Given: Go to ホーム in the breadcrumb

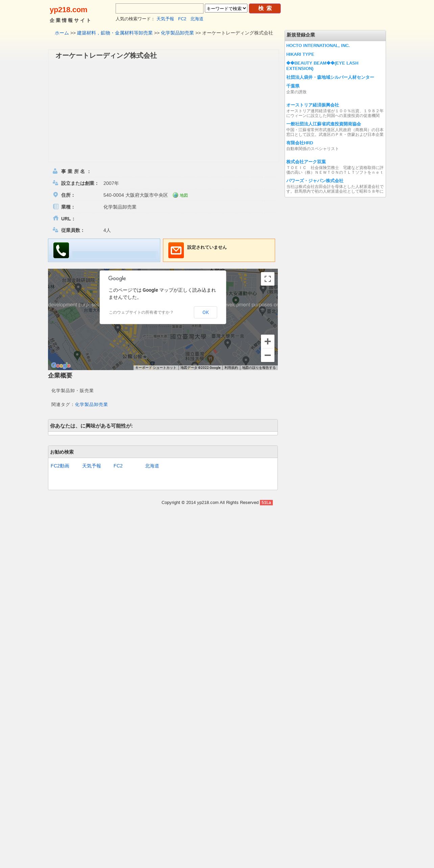Looking at the screenshot, I should click(62, 33).
